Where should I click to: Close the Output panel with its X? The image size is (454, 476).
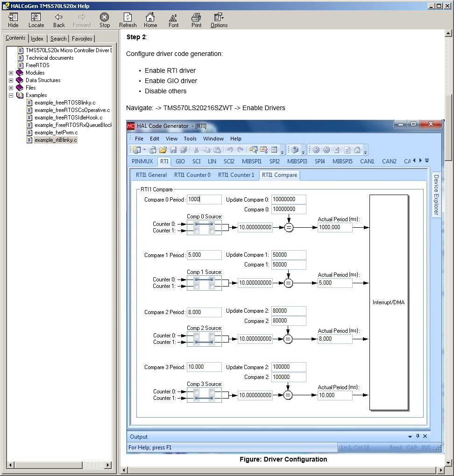(425, 436)
